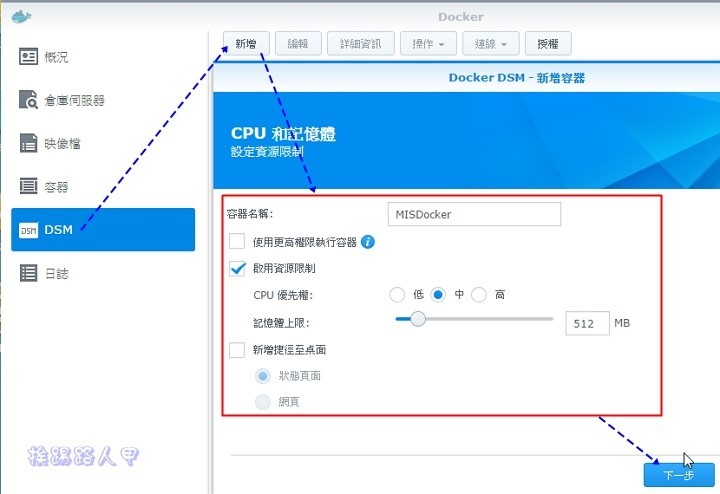Click the 記憶體上限 slider track
Image resolution: width=720 pixels, height=494 pixels.
[x=474, y=319]
